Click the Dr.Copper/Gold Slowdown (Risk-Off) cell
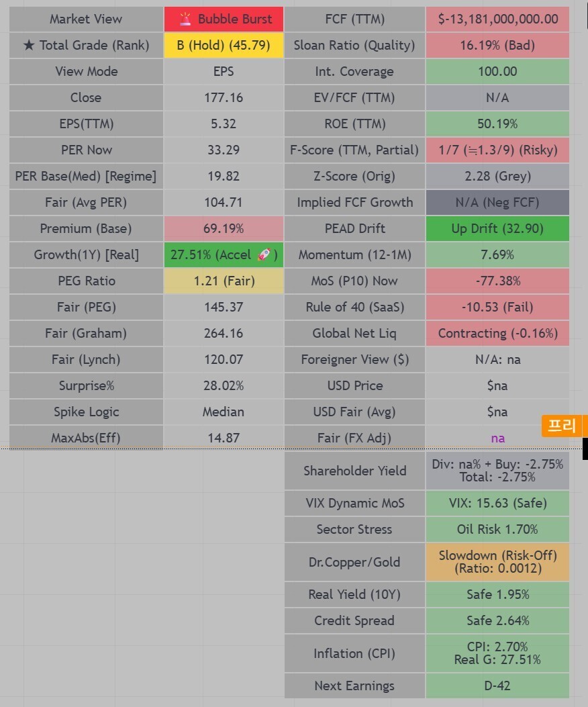Viewport: 588px width, 707px height. [x=497, y=562]
